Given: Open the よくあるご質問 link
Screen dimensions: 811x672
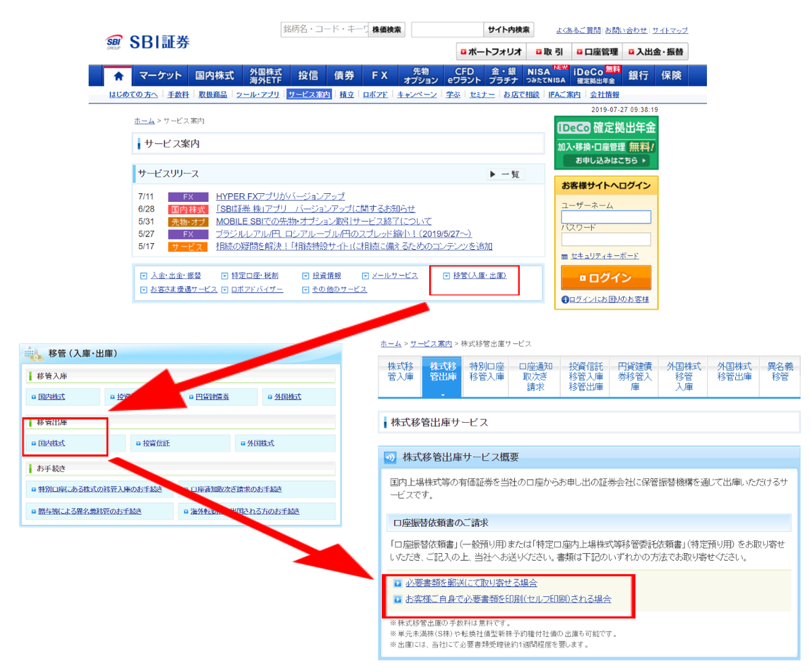Looking at the screenshot, I should [x=578, y=30].
